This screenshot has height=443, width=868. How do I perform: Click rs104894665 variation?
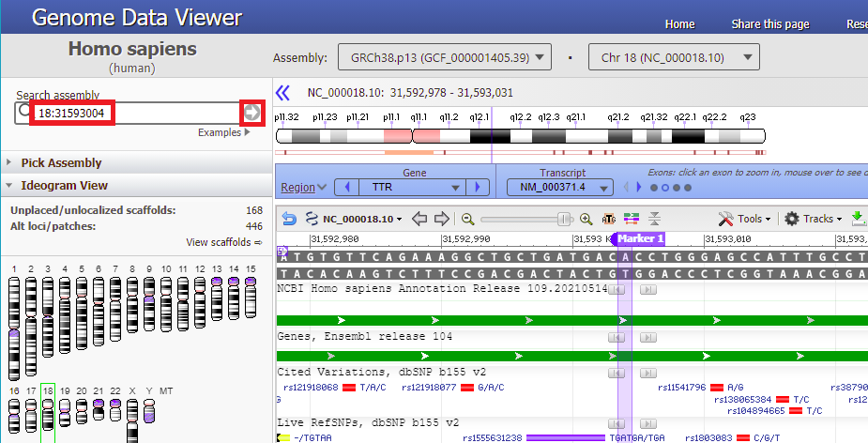click(774, 411)
